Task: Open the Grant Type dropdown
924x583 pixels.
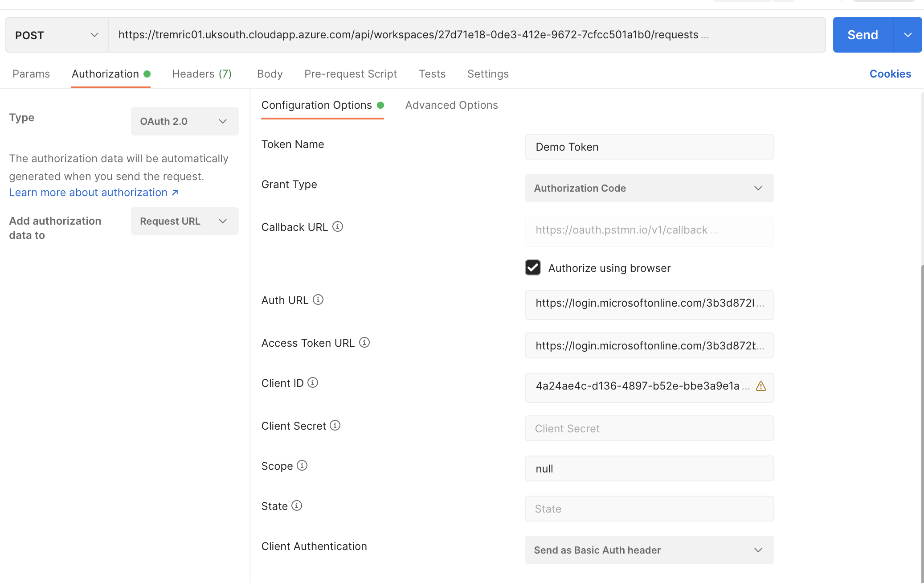Action: [x=649, y=188]
